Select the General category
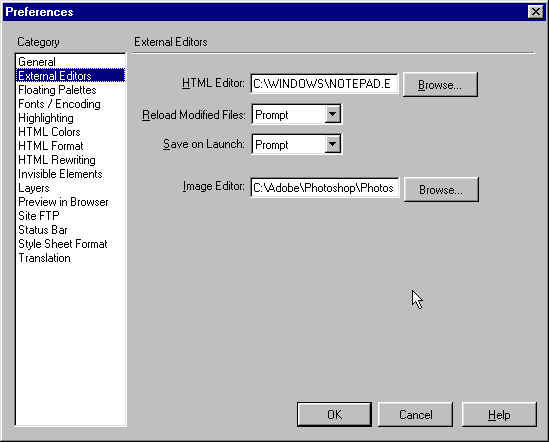This screenshot has width=549, height=442. point(37,62)
